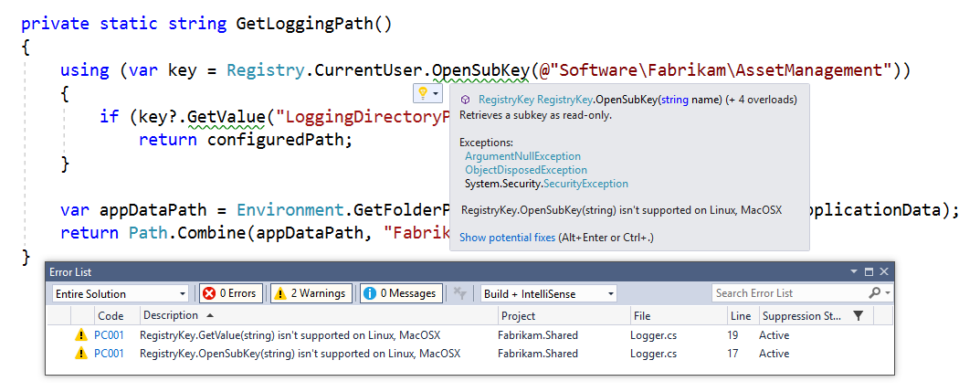980x392 pixels.
Task: Click the warning icon for line 19
Action: [80, 335]
